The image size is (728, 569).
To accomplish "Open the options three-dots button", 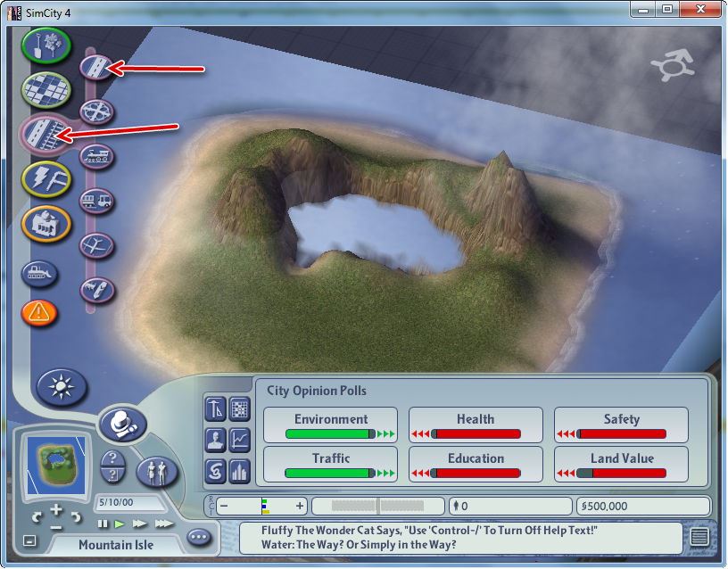I will 199,537.
